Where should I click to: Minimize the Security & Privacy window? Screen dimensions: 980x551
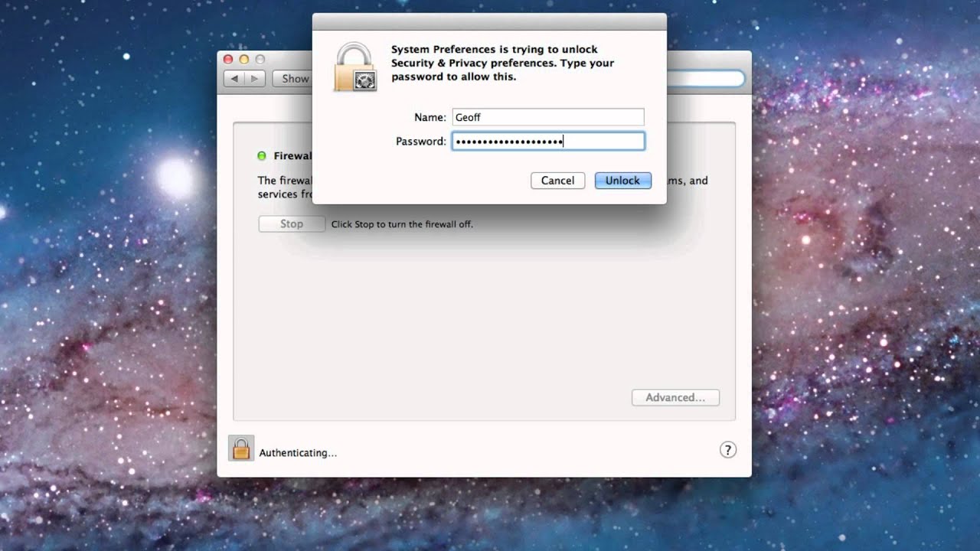pos(244,59)
